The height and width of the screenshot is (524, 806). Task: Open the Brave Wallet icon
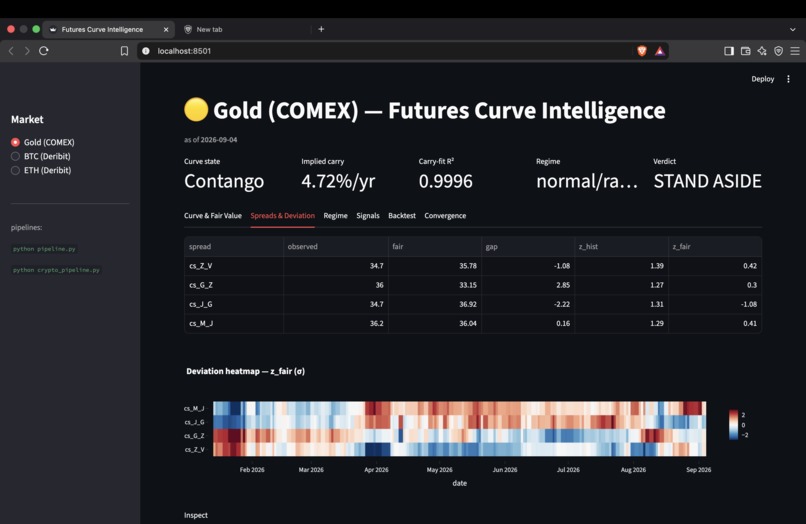point(745,51)
